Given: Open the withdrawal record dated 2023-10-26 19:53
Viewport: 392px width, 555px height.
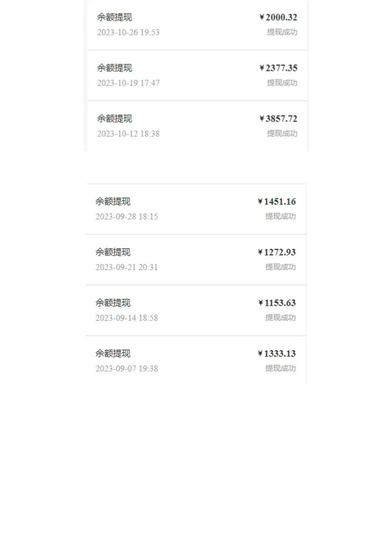Looking at the screenshot, I should click(197, 25).
